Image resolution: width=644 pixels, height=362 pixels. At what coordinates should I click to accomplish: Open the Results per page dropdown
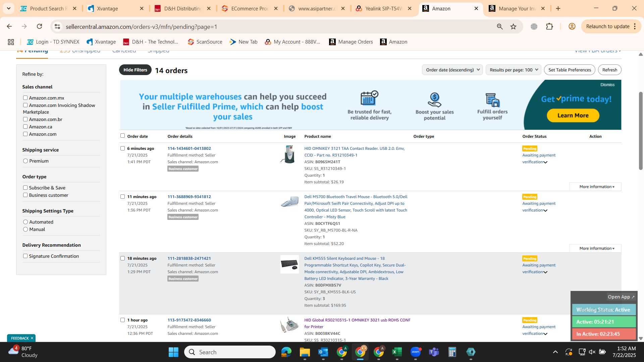click(x=513, y=70)
